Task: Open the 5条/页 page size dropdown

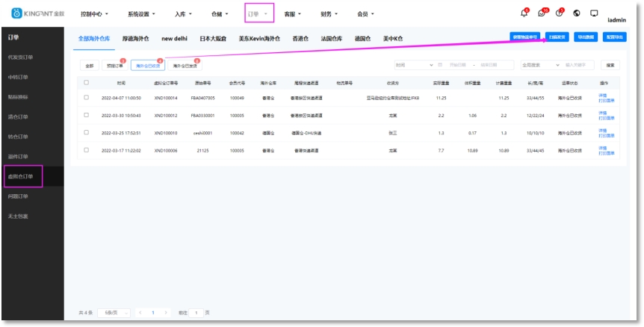Action: (114, 313)
